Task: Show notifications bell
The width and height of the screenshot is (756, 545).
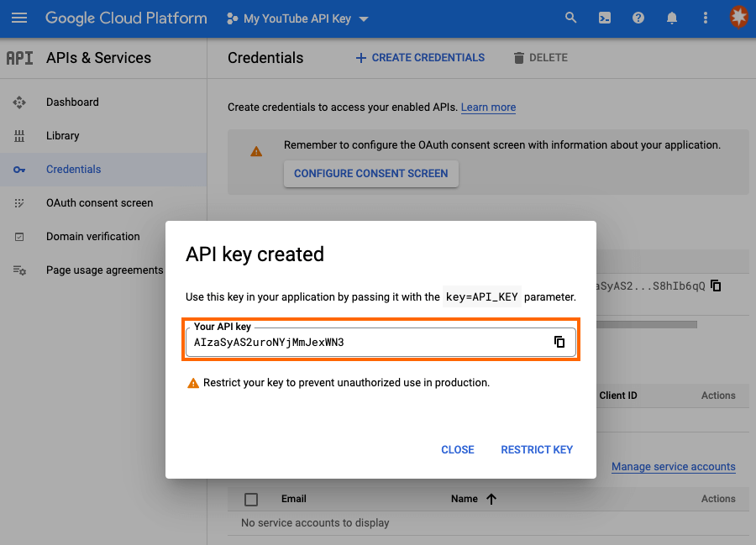Action: pyautogui.click(x=672, y=18)
